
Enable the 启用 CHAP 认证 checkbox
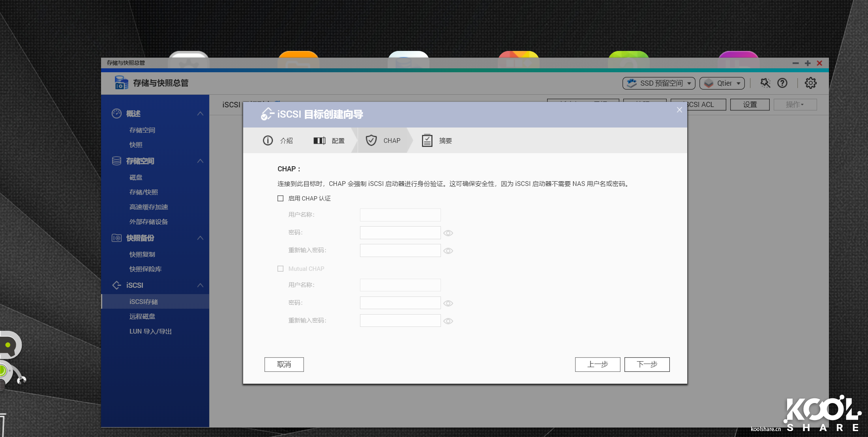[281, 199]
